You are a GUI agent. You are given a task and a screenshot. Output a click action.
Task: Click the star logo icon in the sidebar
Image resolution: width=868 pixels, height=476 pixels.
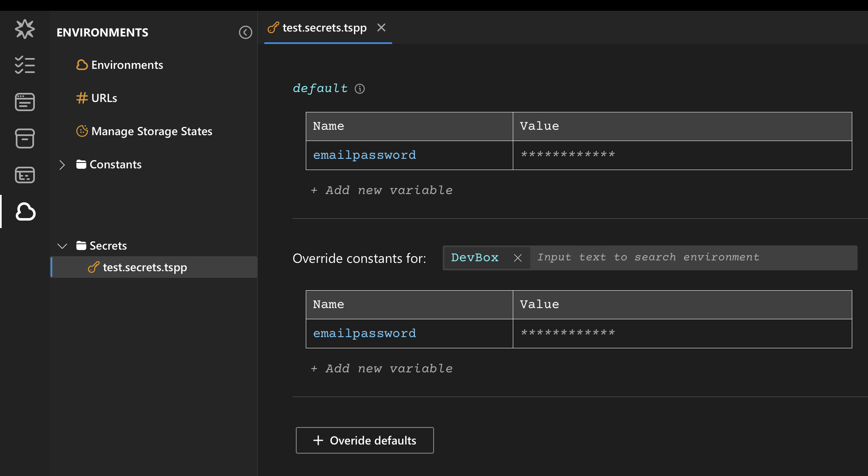click(x=25, y=29)
